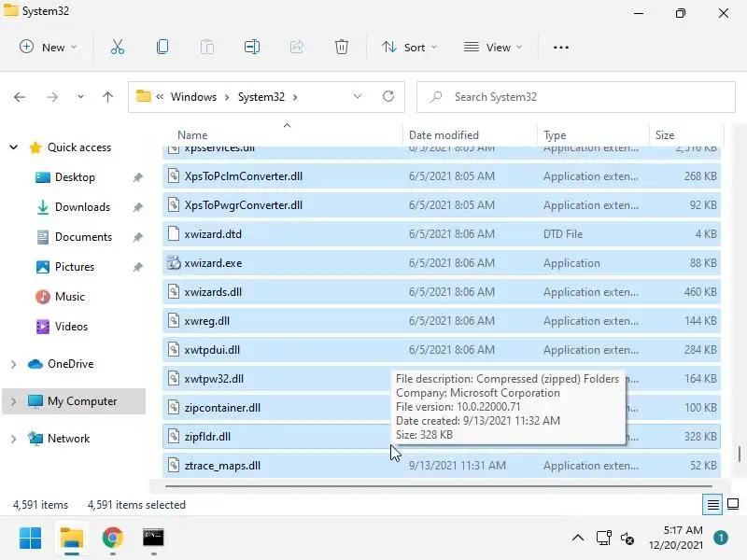Screen dimensions: 747x560
Task: Click the Music icon in sidebar
Action: point(43,297)
